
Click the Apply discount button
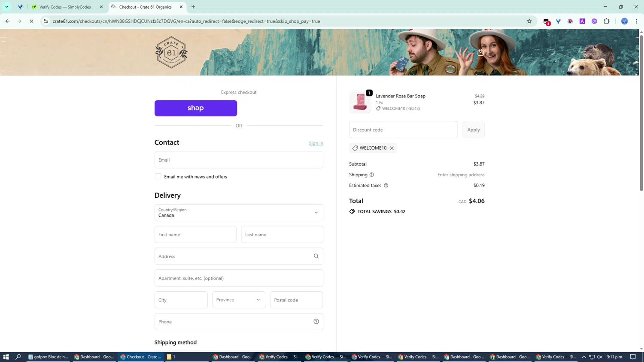(474, 130)
